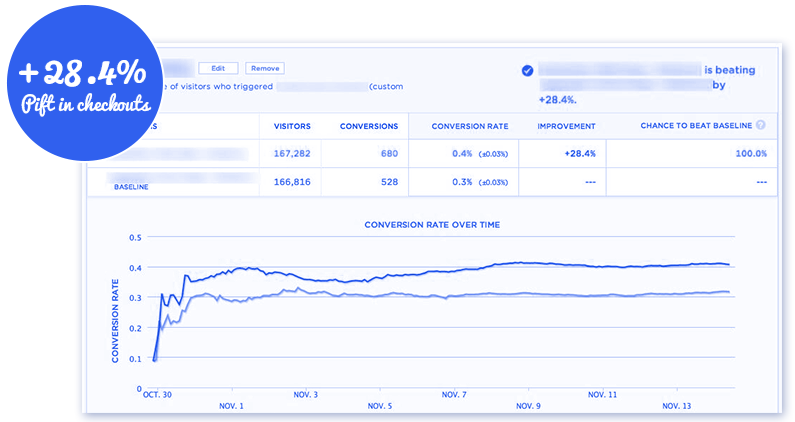Viewport: 795px width, 422px height.
Task: Sort by the Conversions column header
Action: (369, 126)
